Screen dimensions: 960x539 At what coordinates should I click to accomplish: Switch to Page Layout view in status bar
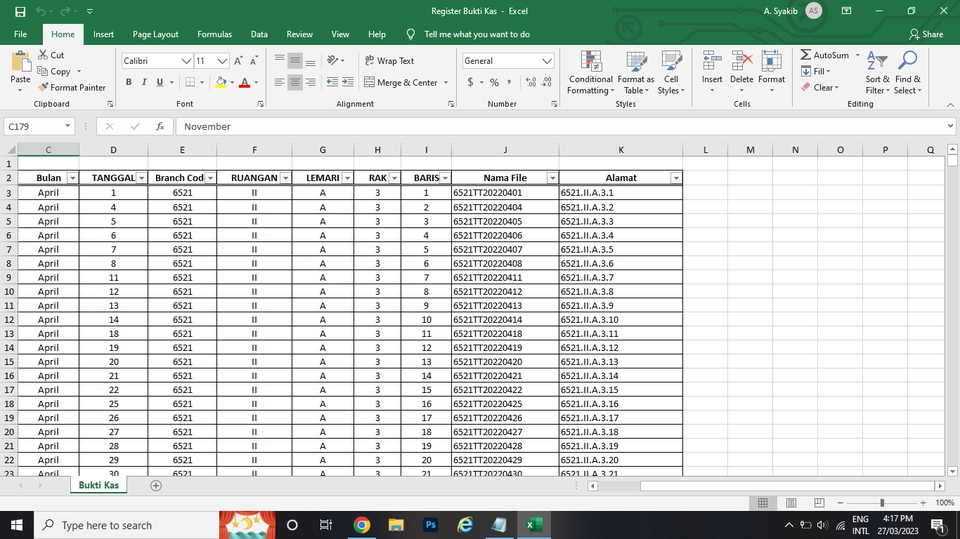tap(791, 503)
